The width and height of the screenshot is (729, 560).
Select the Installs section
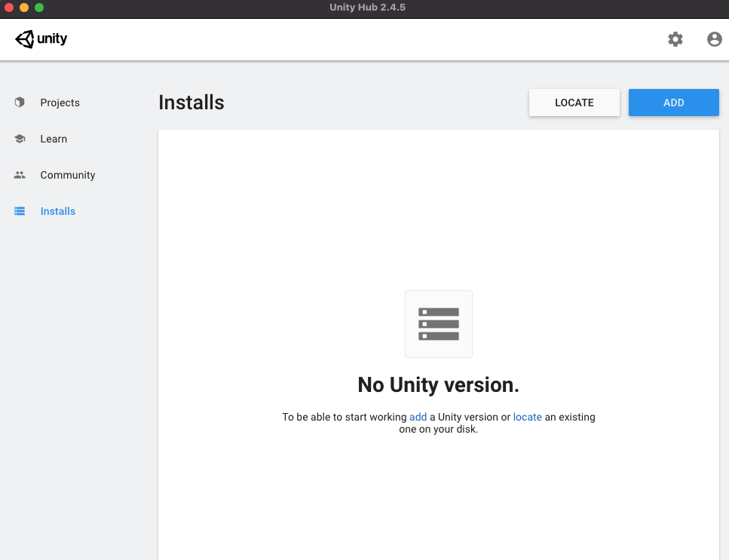click(x=57, y=211)
